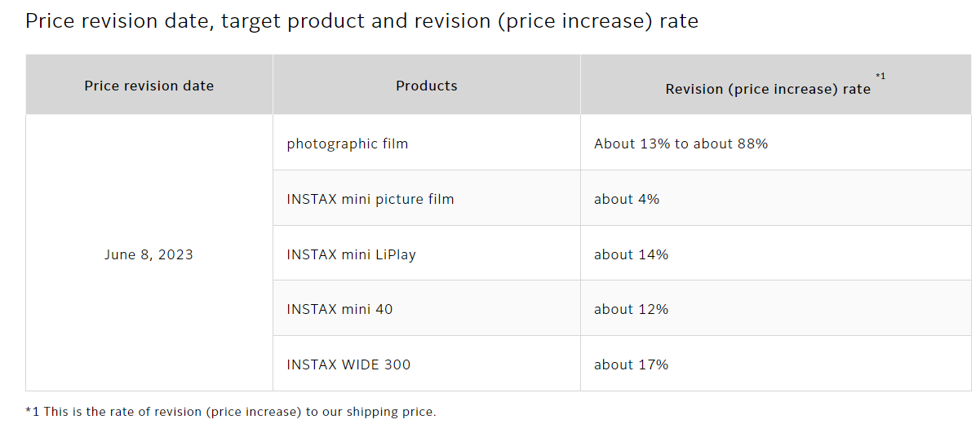Select the "about 12%" rate cell

[x=632, y=309]
